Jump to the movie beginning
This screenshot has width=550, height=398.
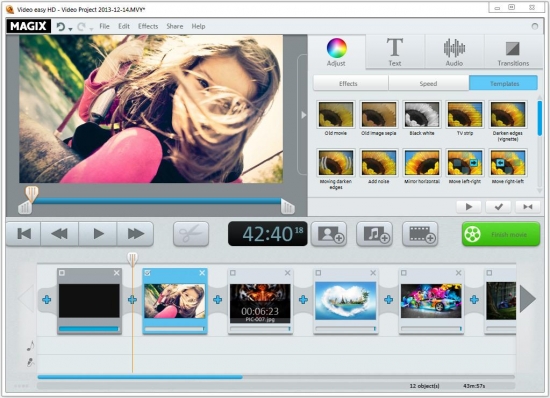tap(24, 234)
